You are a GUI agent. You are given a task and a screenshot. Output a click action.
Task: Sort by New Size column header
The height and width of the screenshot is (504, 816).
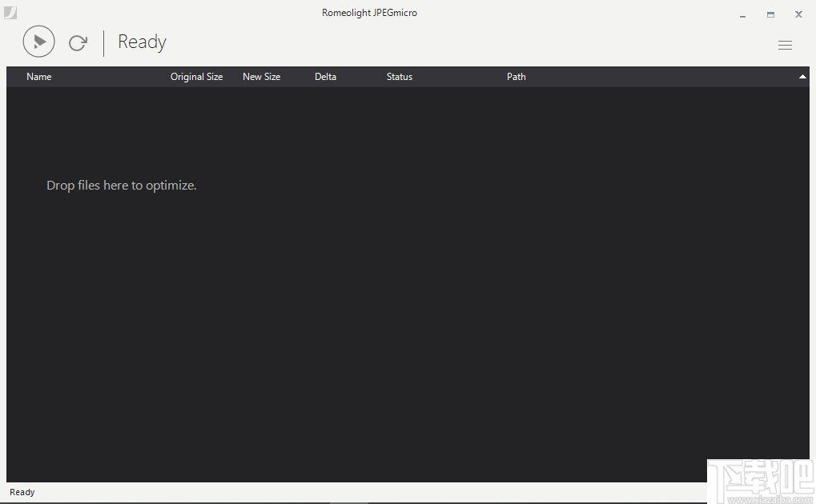(x=261, y=77)
